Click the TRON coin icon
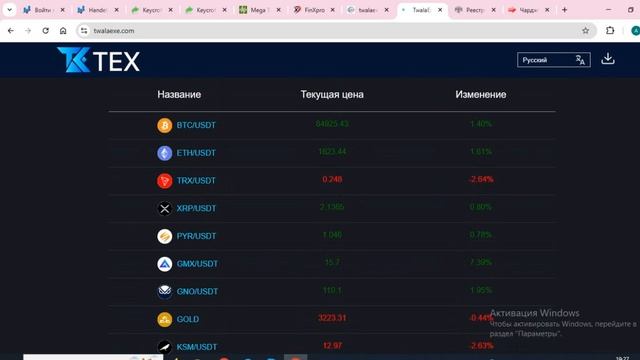The width and height of the screenshot is (640, 360). 164,181
